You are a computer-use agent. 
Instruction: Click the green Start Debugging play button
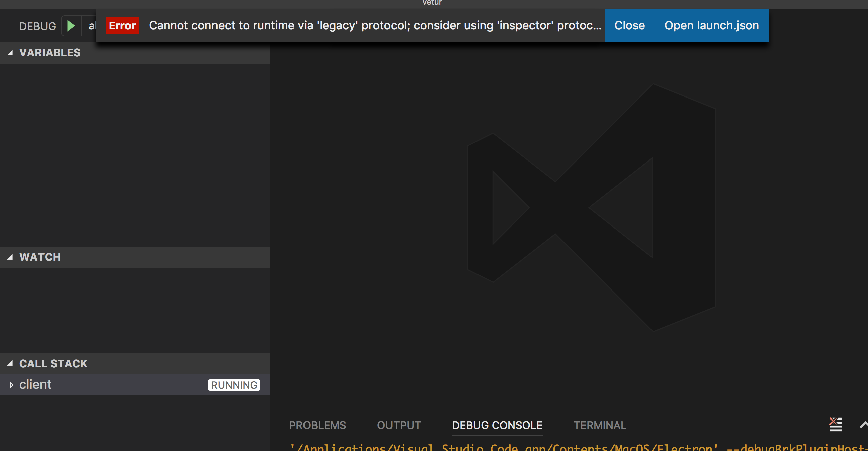[x=70, y=25]
